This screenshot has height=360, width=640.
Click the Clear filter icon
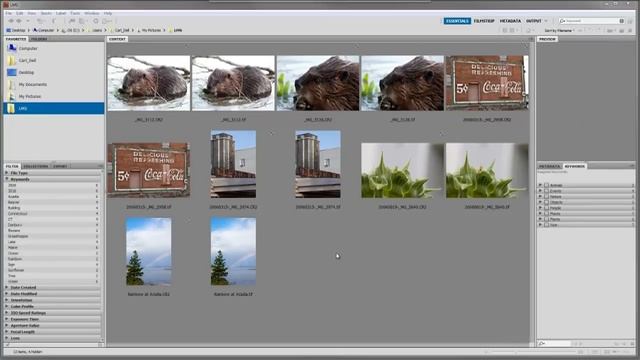[100, 345]
